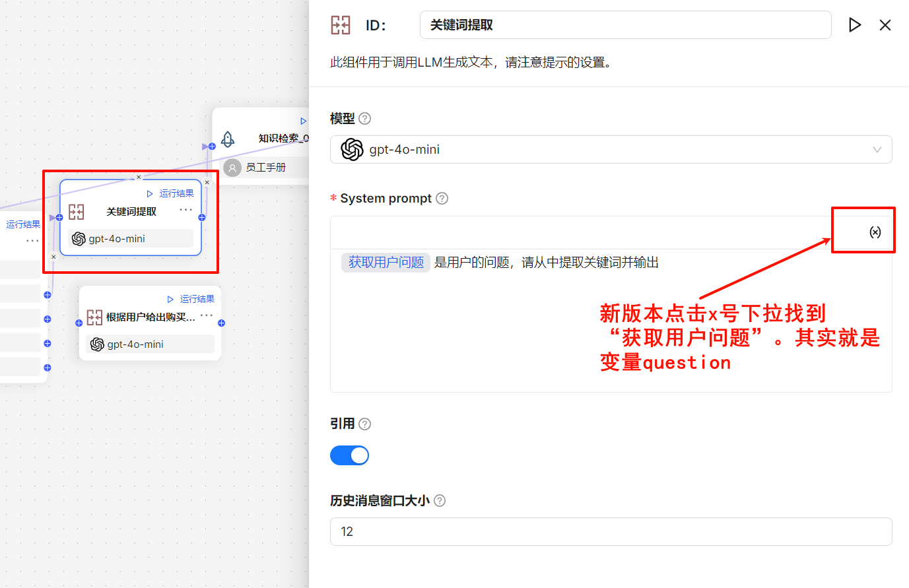The width and height of the screenshot is (909, 588).
Task: Click gpt-4o-mini label in 关键词提取 node
Action: (117, 239)
